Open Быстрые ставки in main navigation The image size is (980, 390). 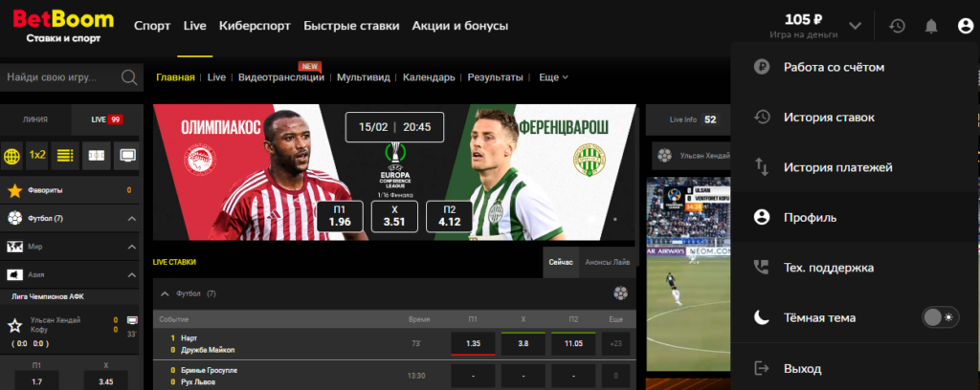pyautogui.click(x=351, y=26)
